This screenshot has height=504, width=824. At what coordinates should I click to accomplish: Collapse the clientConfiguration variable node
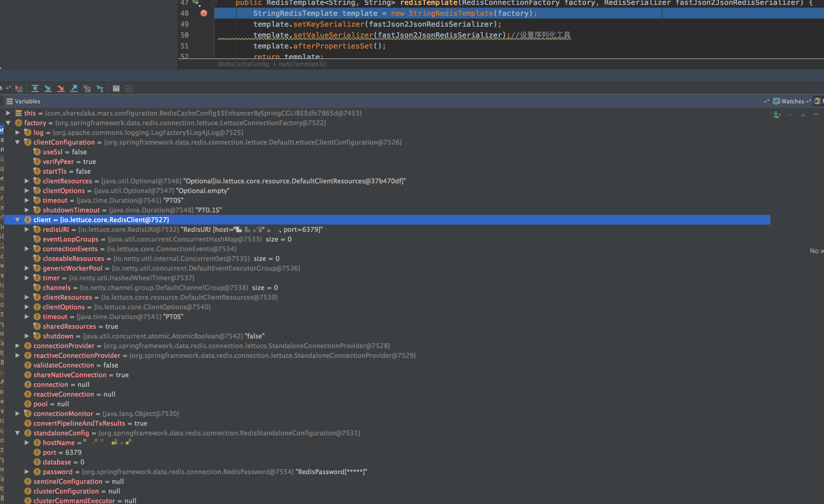click(18, 142)
